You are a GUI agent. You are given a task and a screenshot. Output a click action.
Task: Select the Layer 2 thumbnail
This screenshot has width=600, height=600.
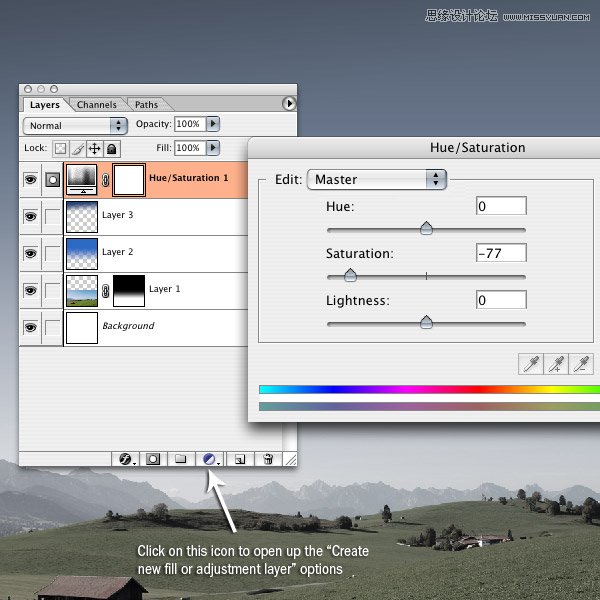pos(82,254)
